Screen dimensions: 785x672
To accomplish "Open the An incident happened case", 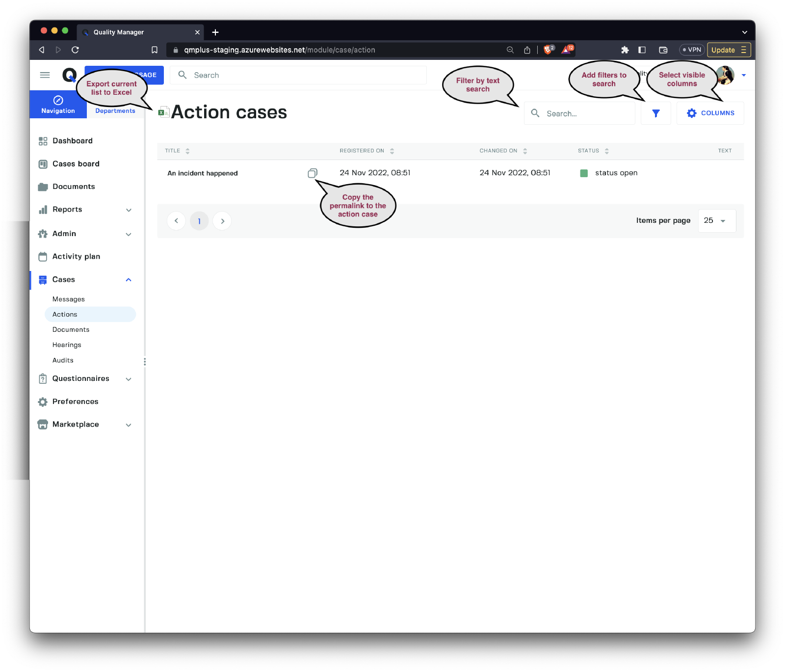I will point(203,173).
